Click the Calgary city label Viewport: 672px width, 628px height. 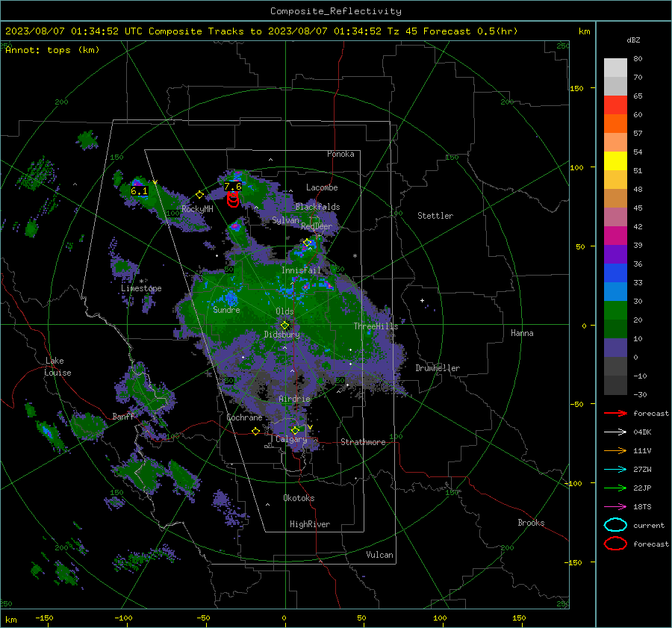tap(291, 439)
